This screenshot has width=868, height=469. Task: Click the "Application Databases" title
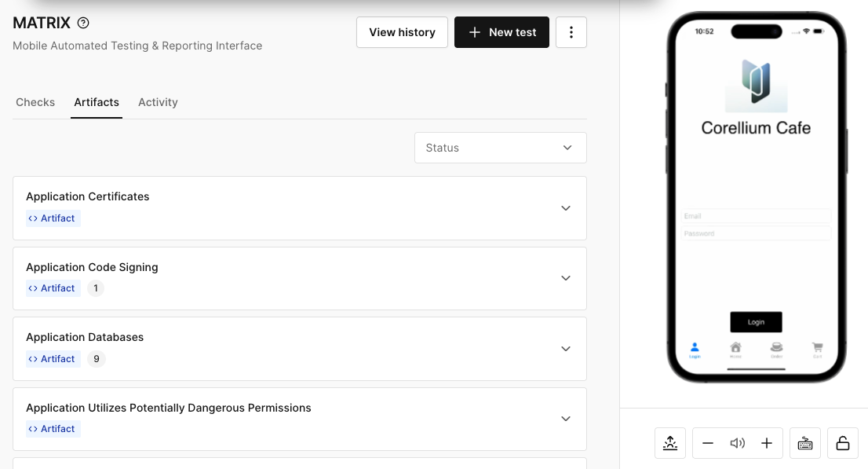(85, 337)
